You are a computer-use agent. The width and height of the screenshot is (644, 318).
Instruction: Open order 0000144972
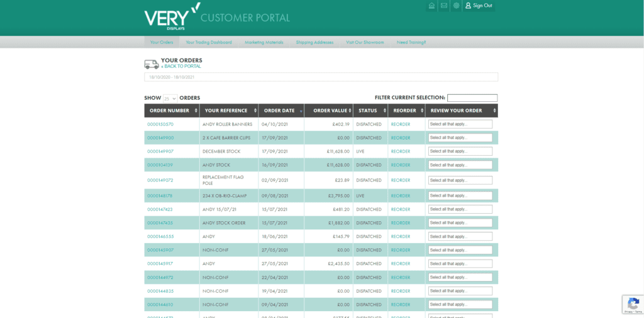(160, 277)
